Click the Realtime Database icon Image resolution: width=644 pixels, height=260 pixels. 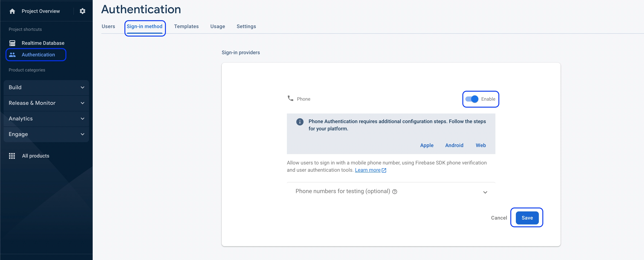pos(12,43)
